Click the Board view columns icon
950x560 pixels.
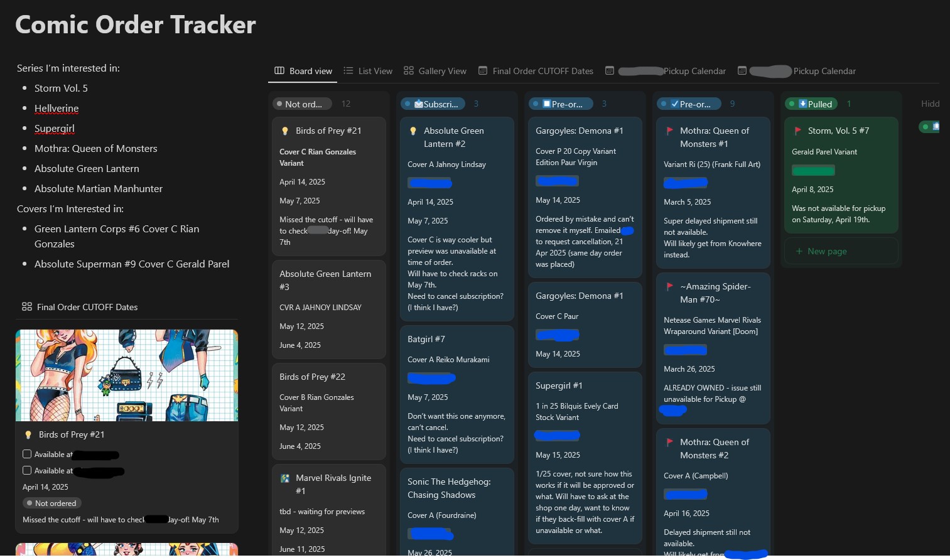tap(279, 71)
